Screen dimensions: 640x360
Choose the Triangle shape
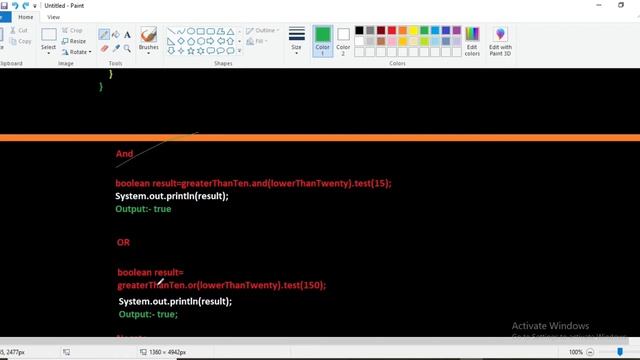231,31
